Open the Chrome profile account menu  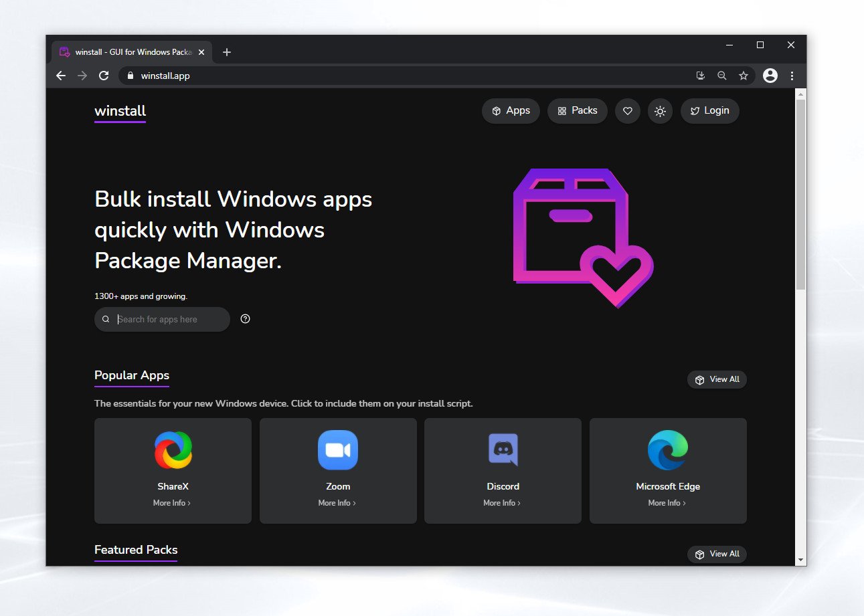coord(770,76)
